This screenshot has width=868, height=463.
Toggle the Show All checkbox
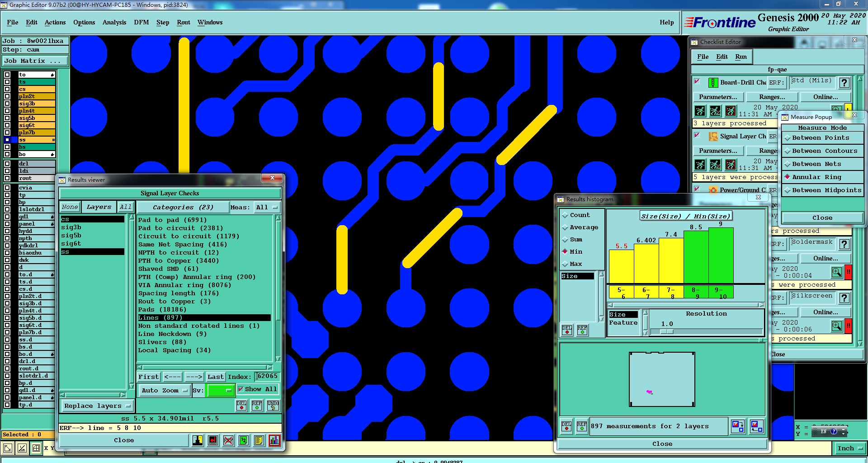(241, 389)
